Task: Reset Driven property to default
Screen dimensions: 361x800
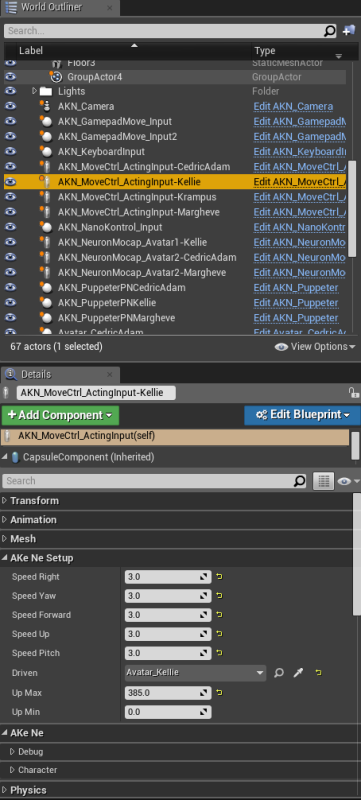Action: coord(319,673)
